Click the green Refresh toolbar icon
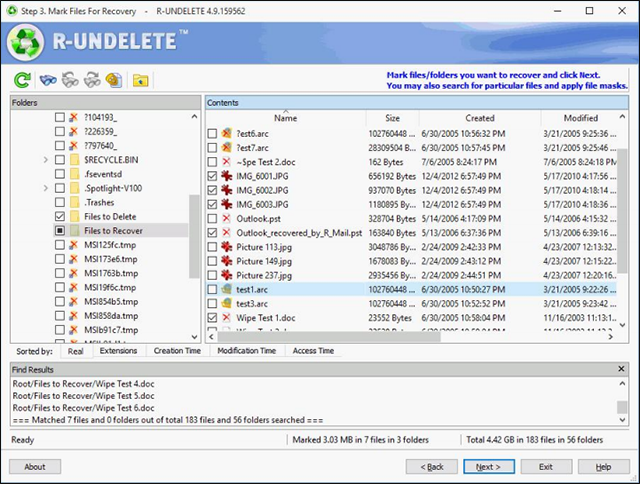 (22, 80)
